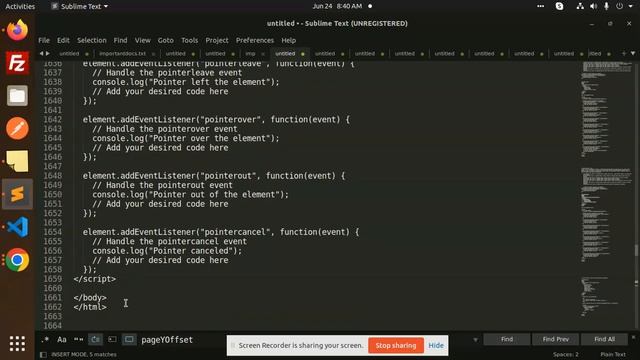The width and height of the screenshot is (640, 360).
Task: Toggle in-selection search option
Action: 112,340
